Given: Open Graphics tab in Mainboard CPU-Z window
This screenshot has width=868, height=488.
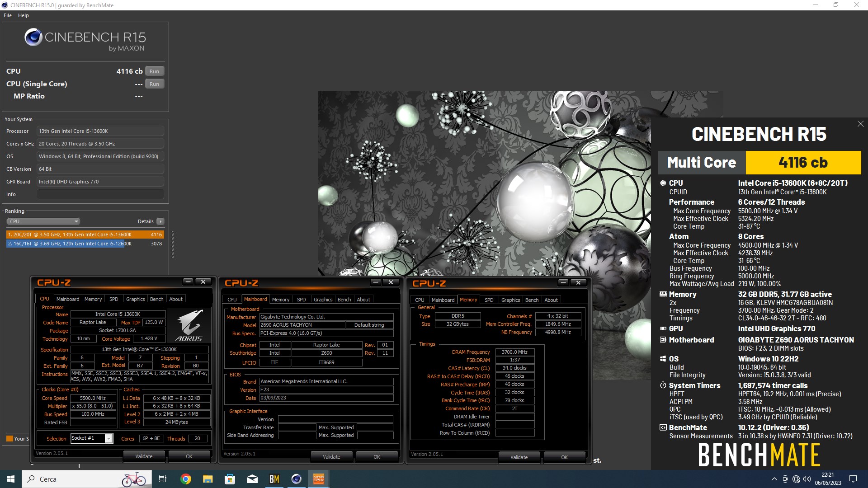Looking at the screenshot, I should tap(323, 300).
